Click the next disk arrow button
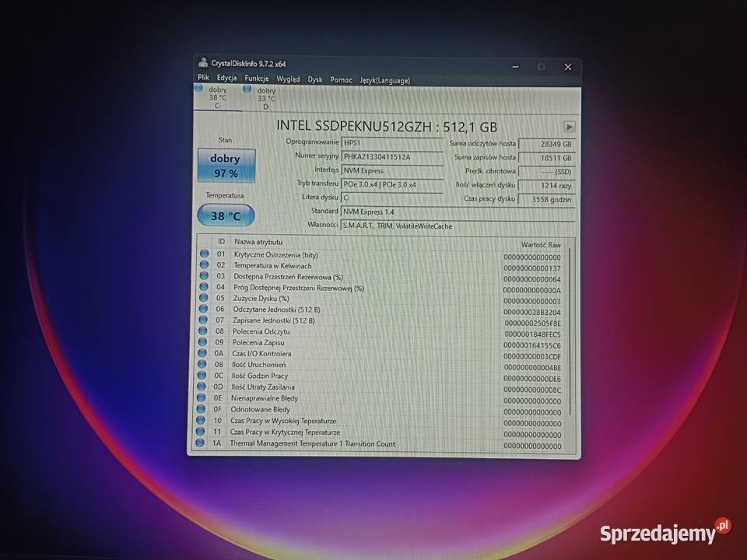This screenshot has width=747, height=560. 569,127
